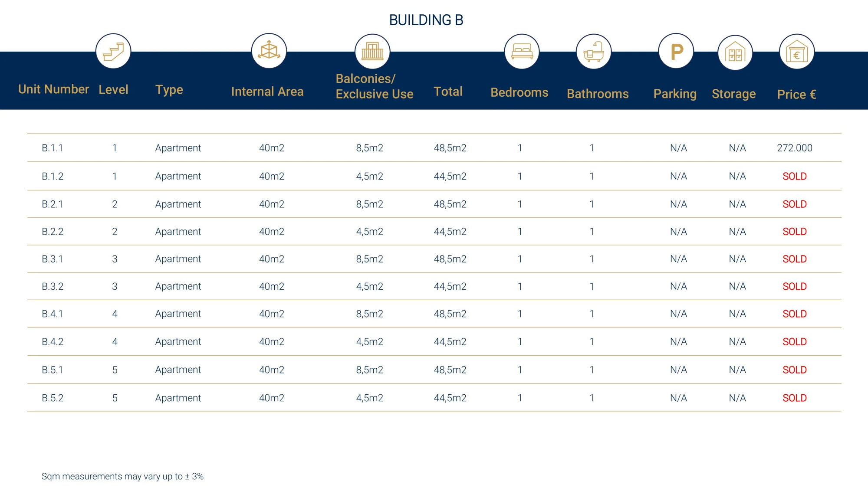The width and height of the screenshot is (868, 488).
Task: Click SOLD in the B.5.2 row
Action: 795,398
